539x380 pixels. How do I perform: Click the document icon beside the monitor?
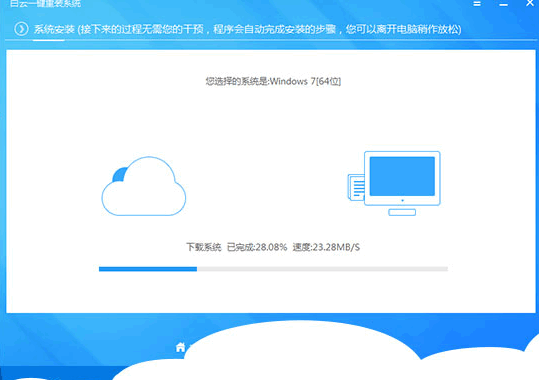coord(356,187)
